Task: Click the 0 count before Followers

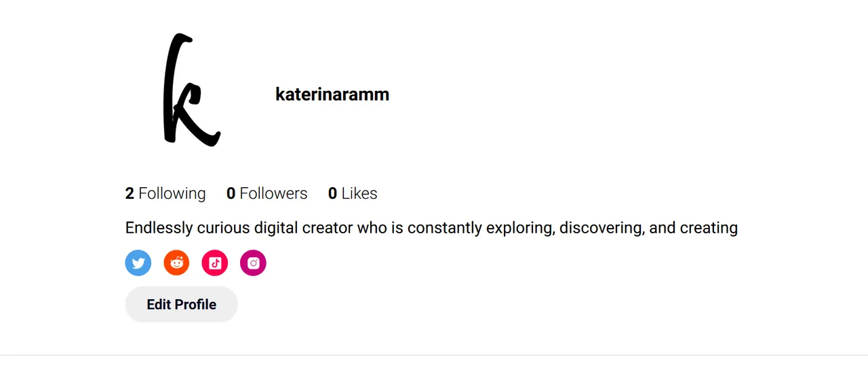Action: [x=231, y=193]
